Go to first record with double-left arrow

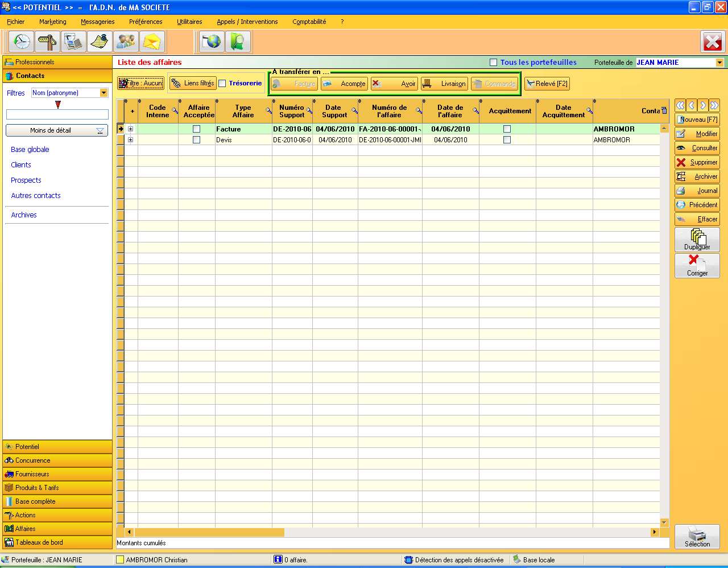(x=680, y=105)
